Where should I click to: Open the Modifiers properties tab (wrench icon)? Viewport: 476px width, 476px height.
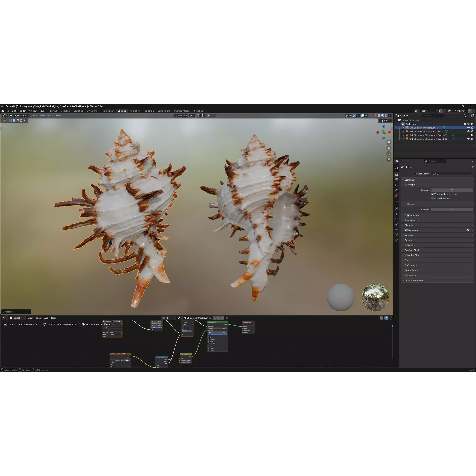(x=397, y=214)
